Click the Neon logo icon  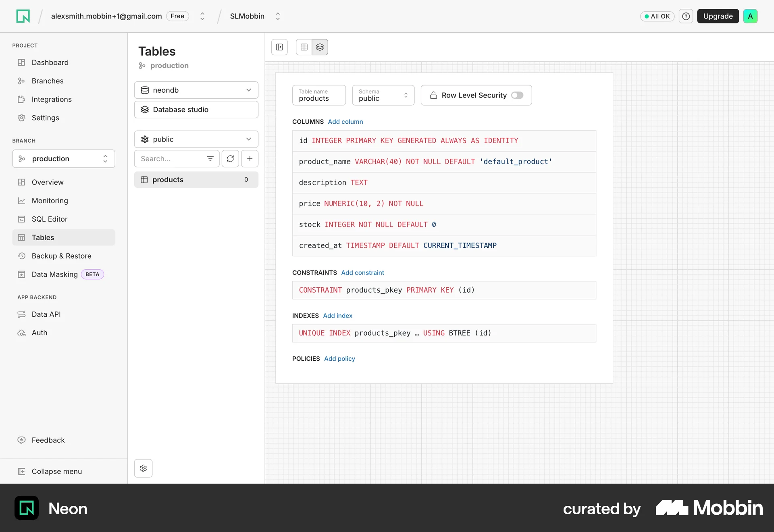pyautogui.click(x=23, y=16)
